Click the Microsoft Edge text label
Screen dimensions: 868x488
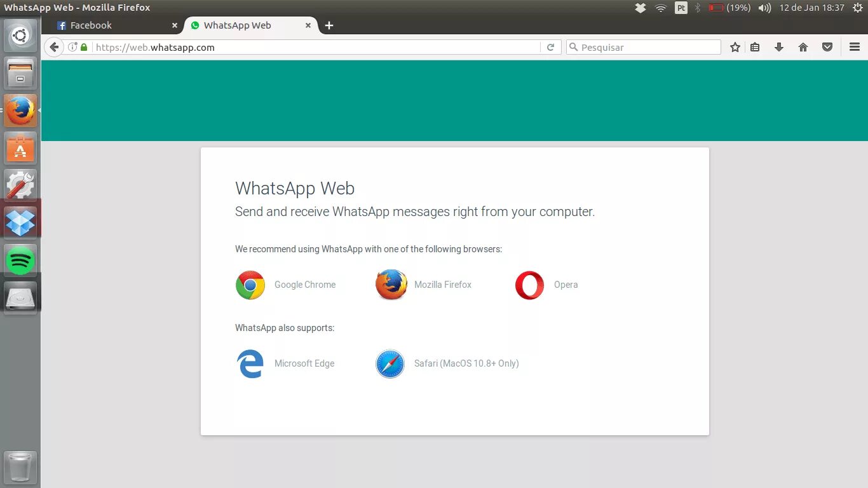(x=304, y=363)
